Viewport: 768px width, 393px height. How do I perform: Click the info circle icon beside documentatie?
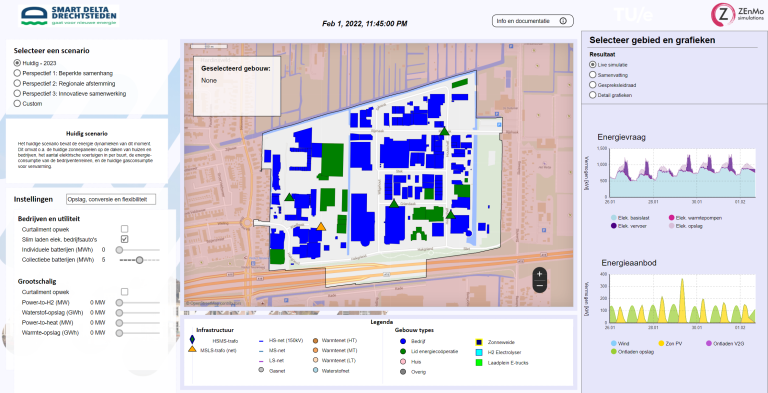point(563,21)
